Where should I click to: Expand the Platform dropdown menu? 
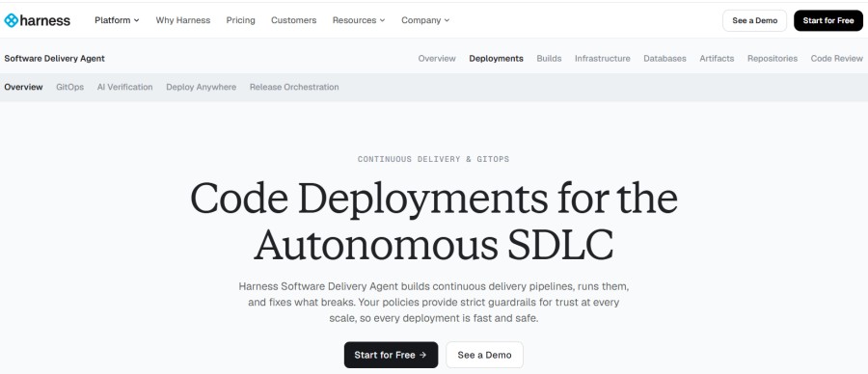[x=117, y=20]
